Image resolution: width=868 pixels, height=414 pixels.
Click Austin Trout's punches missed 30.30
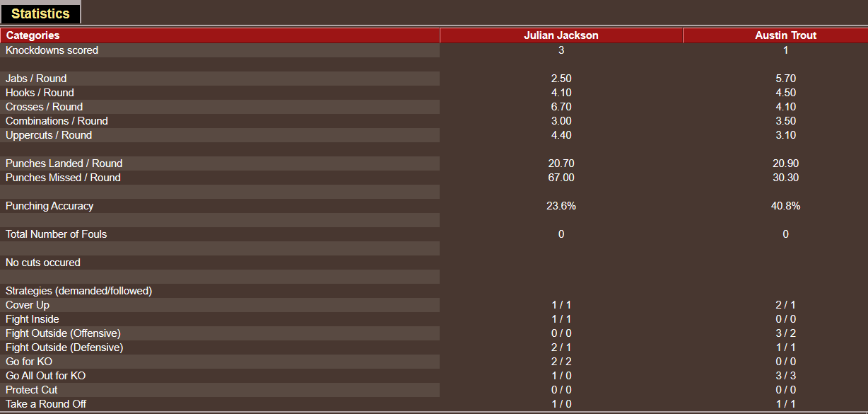tap(785, 178)
